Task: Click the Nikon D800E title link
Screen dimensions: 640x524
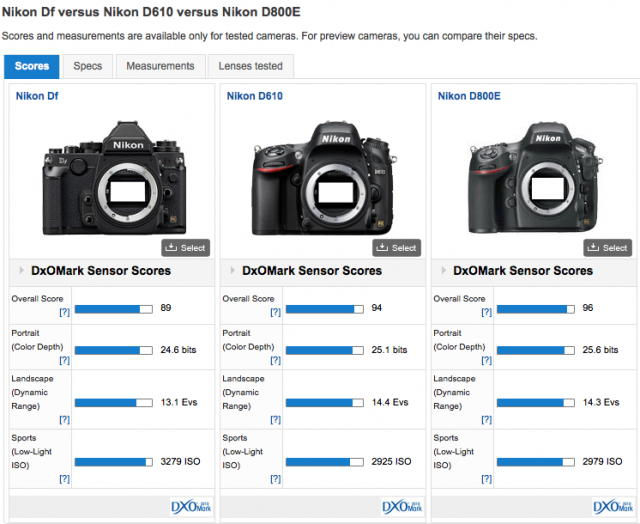Action: point(469,96)
